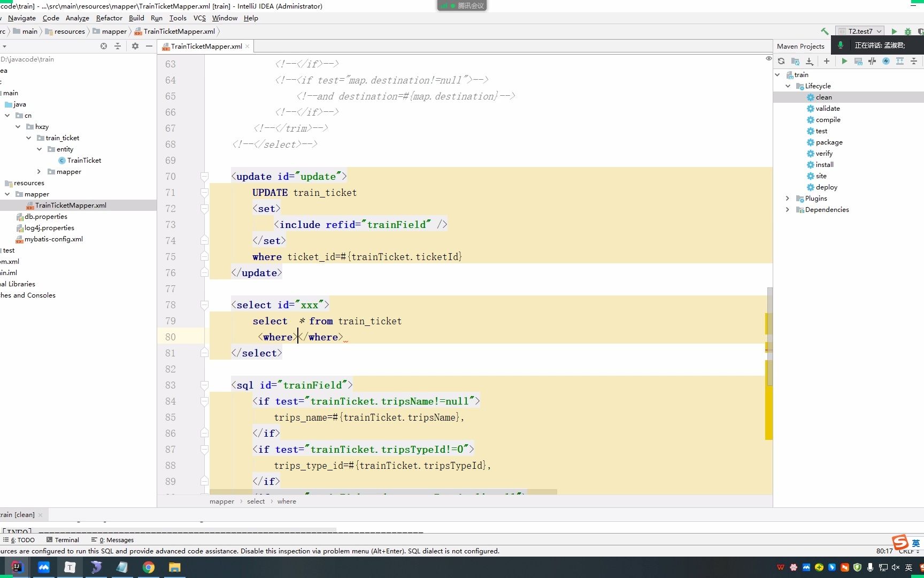Toggle the inspection eye icon in editor
The image size is (924, 578).
tap(768, 58)
